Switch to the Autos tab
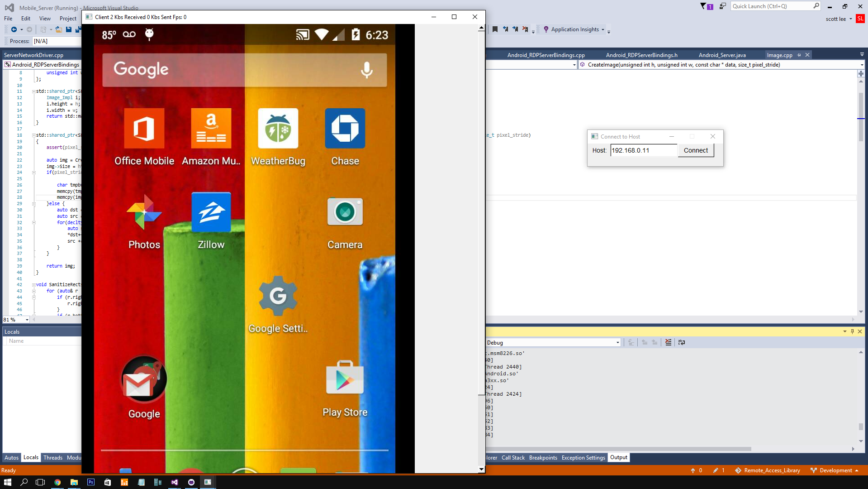Viewport: 868px width, 489px height. point(11,458)
